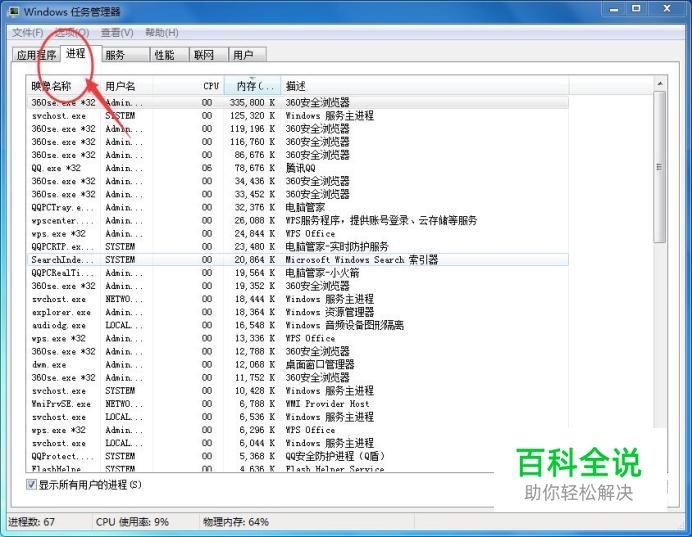This screenshot has width=692, height=537.
Task: Select audiodg.exe process row
Action: (297, 325)
